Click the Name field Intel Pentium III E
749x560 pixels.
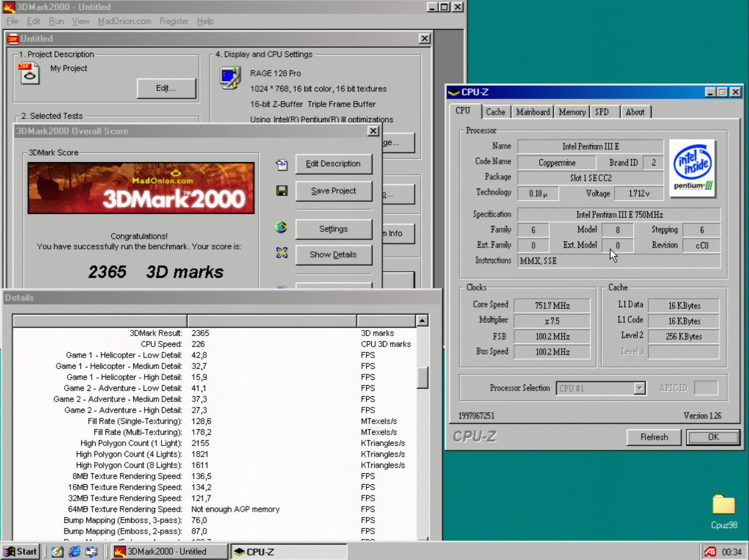coord(590,146)
